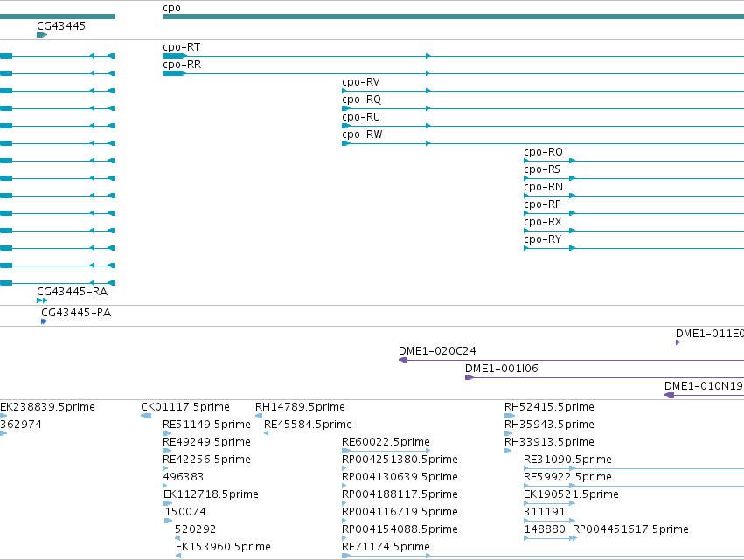The width and height of the screenshot is (744, 560).
Task: Select transcript cpo-RT
Action: [181, 47]
